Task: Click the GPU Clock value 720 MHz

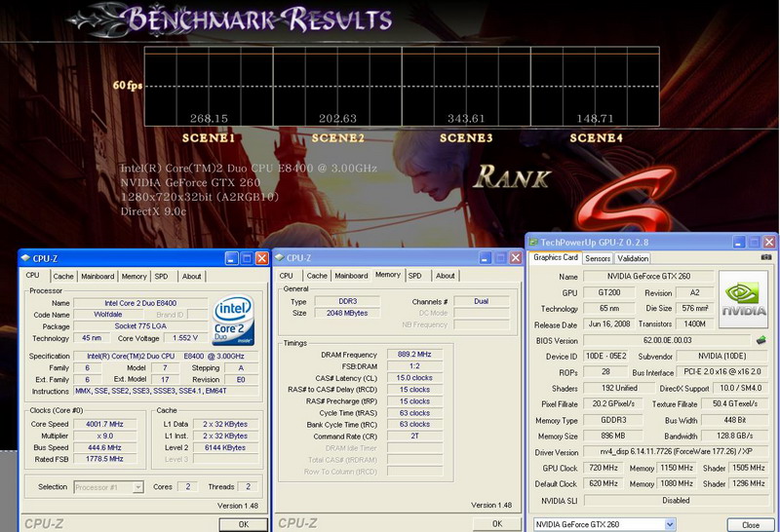Action: [x=604, y=468]
